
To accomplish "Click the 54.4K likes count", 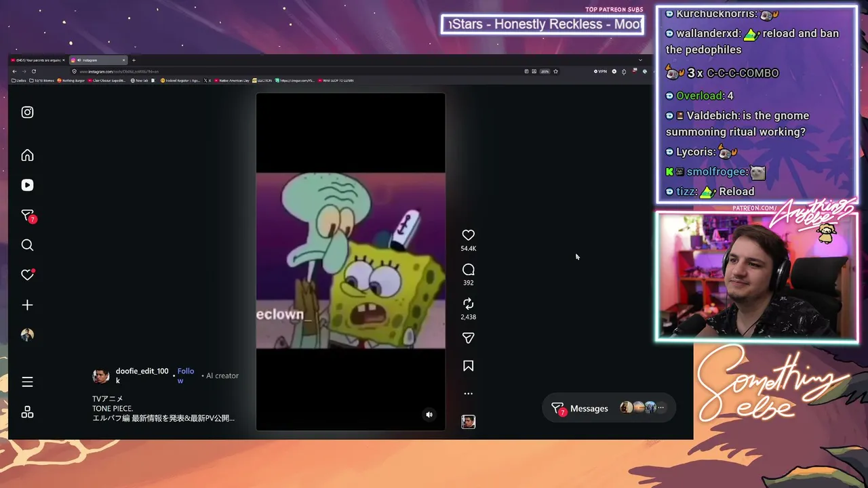I will 468,249.
